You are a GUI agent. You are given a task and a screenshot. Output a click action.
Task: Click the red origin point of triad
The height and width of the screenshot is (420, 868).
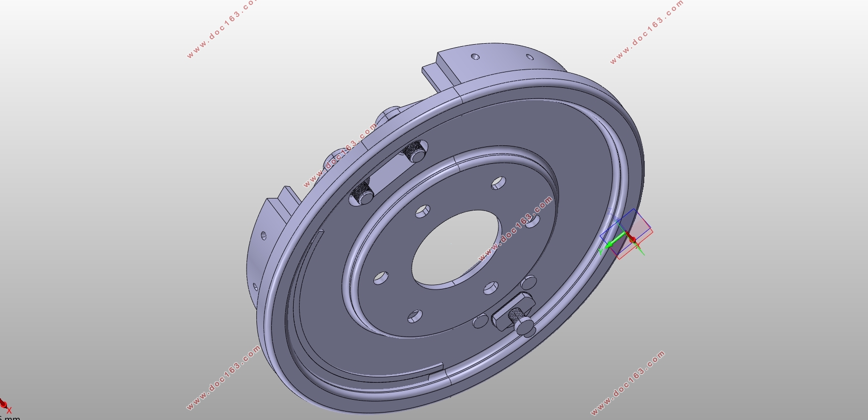[x=632, y=240]
